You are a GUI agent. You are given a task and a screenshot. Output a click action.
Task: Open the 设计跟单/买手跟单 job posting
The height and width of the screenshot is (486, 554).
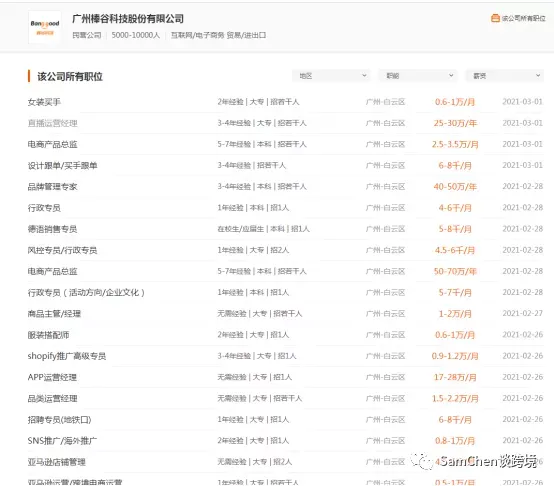[x=63, y=166]
